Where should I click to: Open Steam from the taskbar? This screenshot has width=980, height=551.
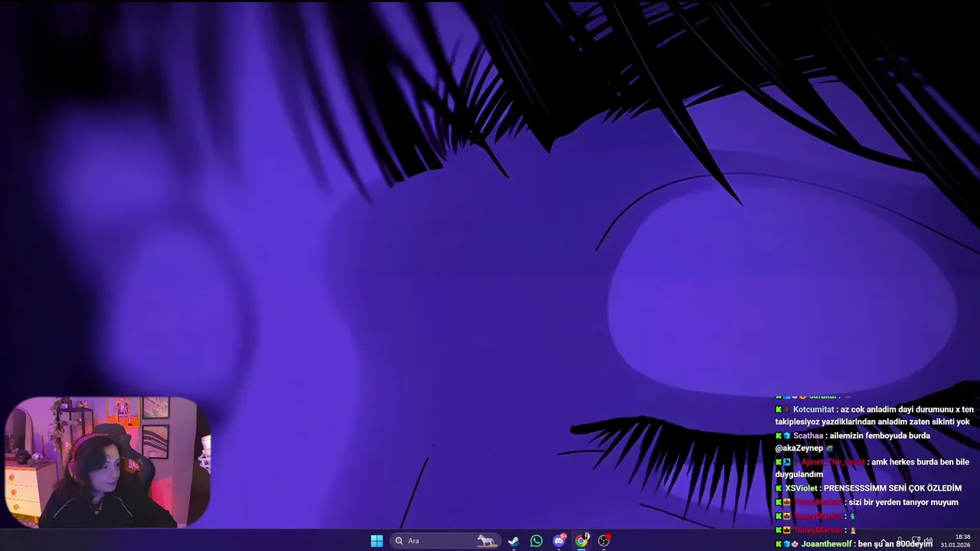514,541
